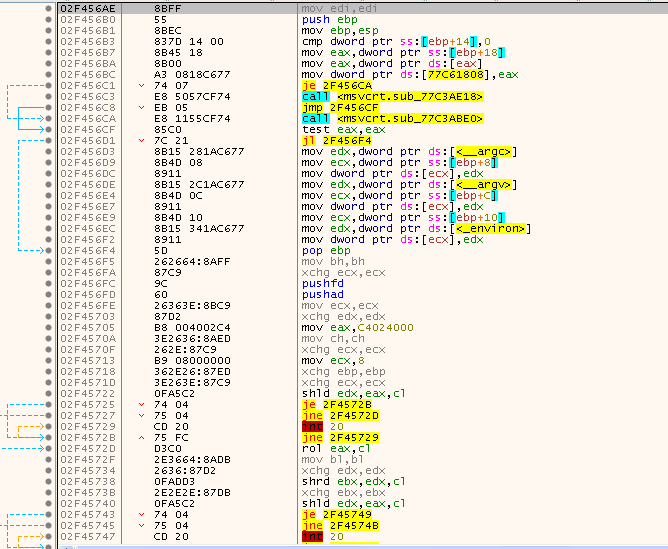Click bytes 'B8 004002C4' in opcode column

pos(192,328)
